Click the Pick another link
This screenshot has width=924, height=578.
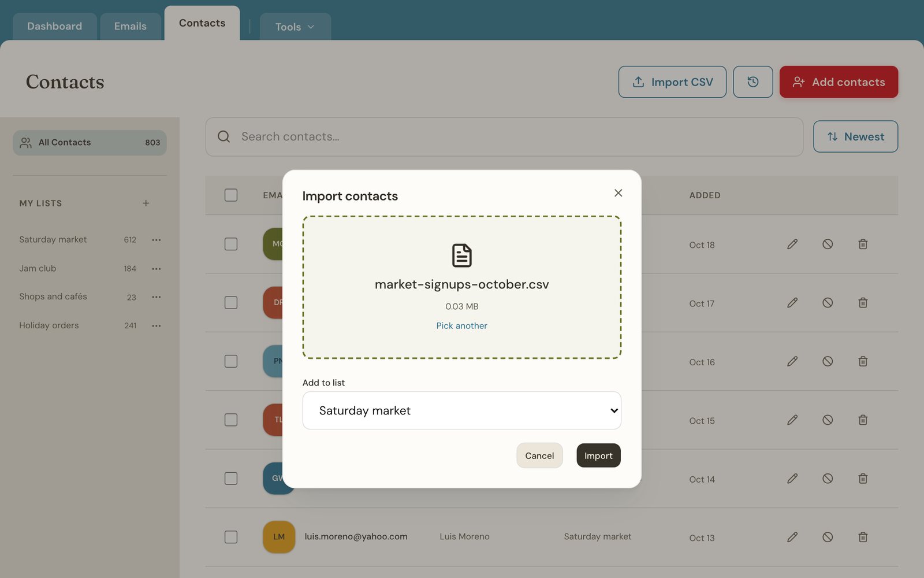click(x=462, y=326)
